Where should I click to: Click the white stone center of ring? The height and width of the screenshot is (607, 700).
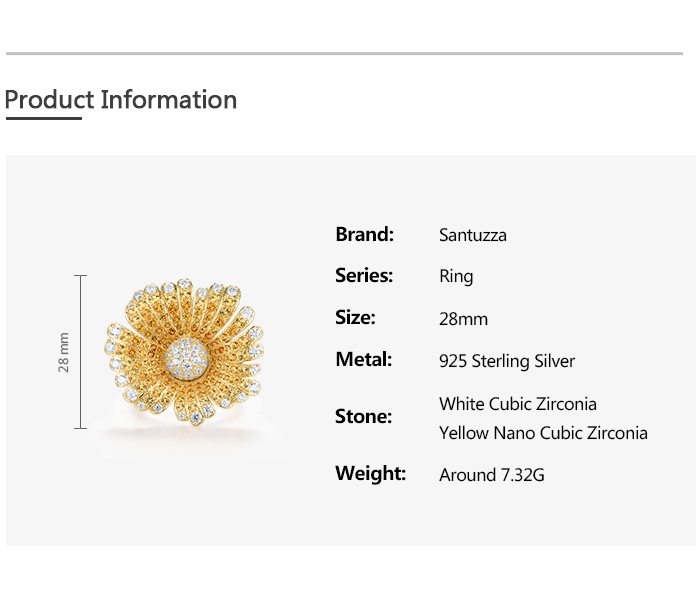coord(186,357)
